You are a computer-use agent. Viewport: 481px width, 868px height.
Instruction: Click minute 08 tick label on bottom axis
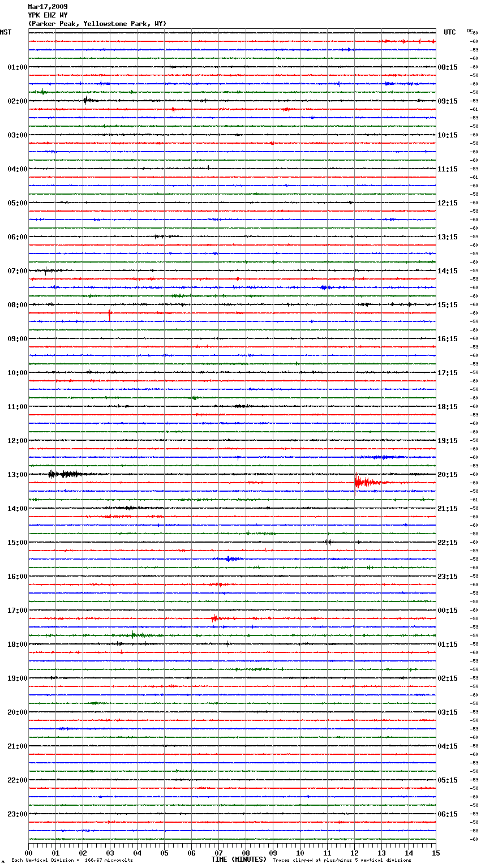[x=246, y=853]
